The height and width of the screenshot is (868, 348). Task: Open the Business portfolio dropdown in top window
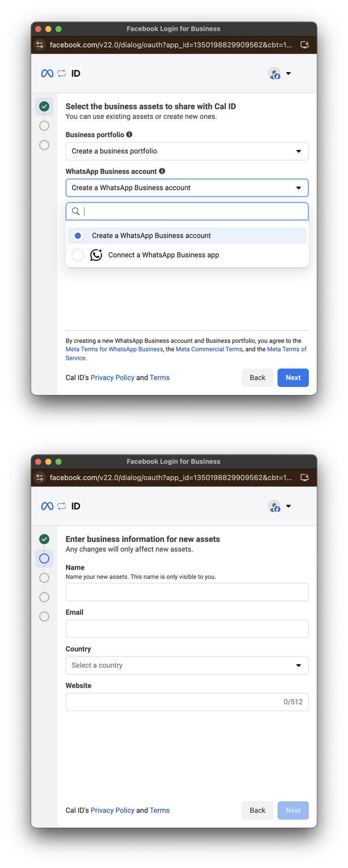[187, 151]
